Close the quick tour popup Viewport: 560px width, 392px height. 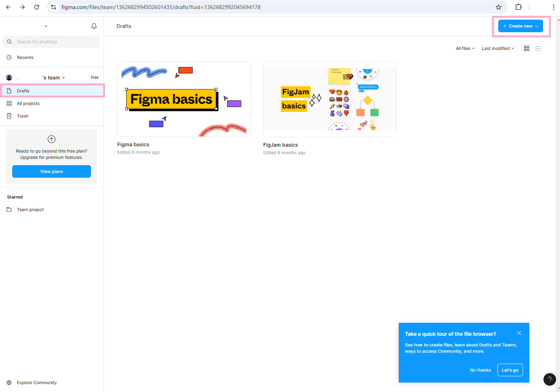coord(519,333)
